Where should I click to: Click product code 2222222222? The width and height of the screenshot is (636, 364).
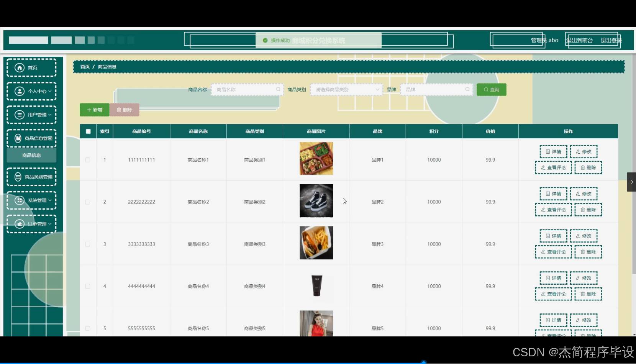141,202
